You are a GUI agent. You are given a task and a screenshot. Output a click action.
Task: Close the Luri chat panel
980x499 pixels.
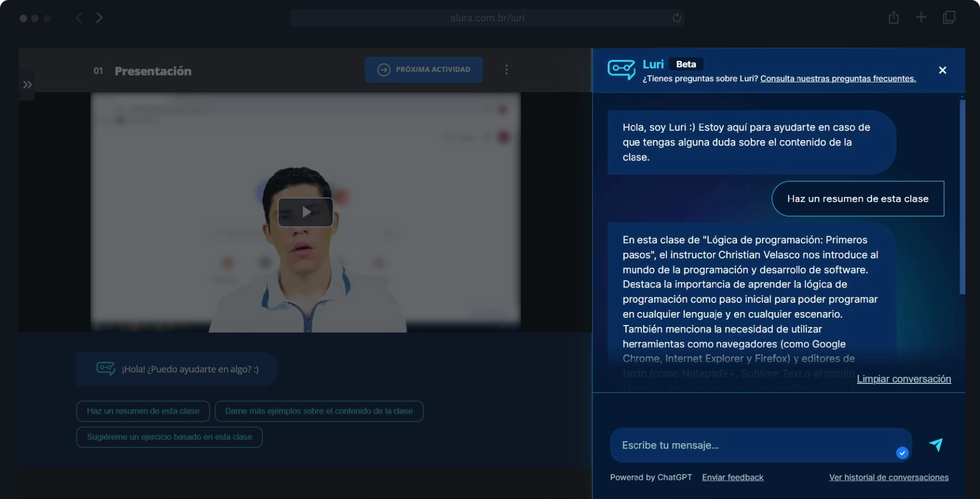point(942,70)
